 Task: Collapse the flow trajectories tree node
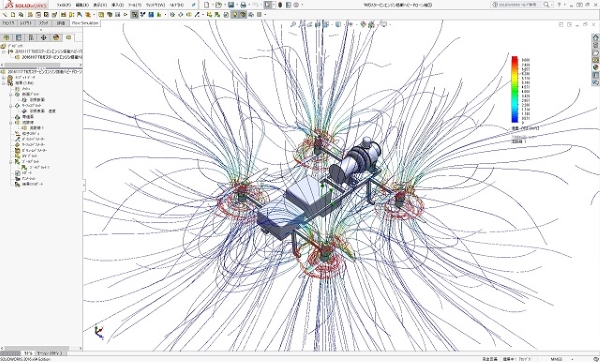tap(11, 122)
